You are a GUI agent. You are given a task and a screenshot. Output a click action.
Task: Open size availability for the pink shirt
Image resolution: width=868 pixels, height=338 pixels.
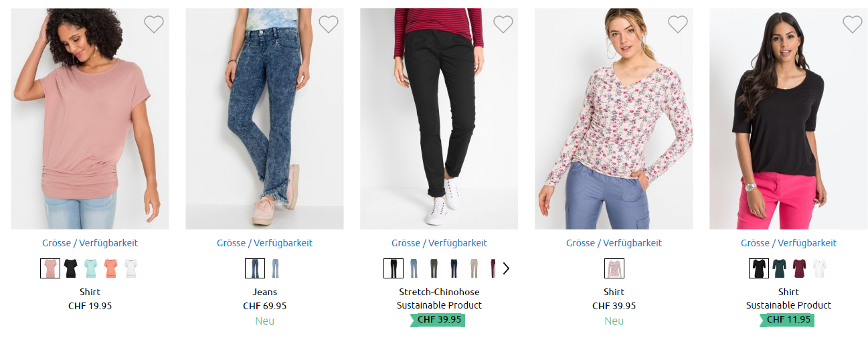[x=90, y=243]
